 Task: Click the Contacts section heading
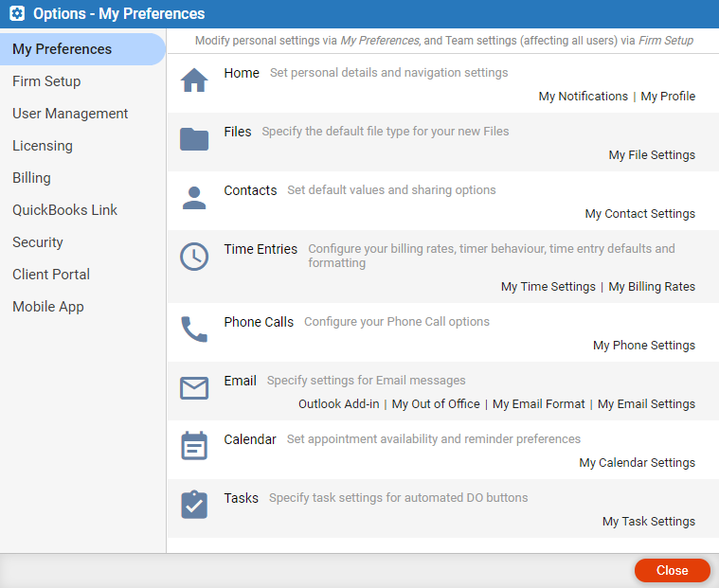pyautogui.click(x=250, y=190)
